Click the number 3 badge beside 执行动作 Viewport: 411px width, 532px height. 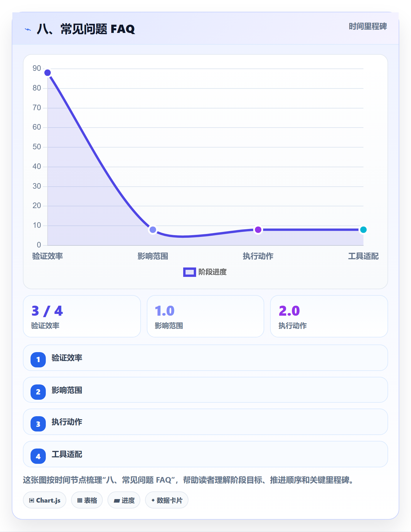point(38,424)
